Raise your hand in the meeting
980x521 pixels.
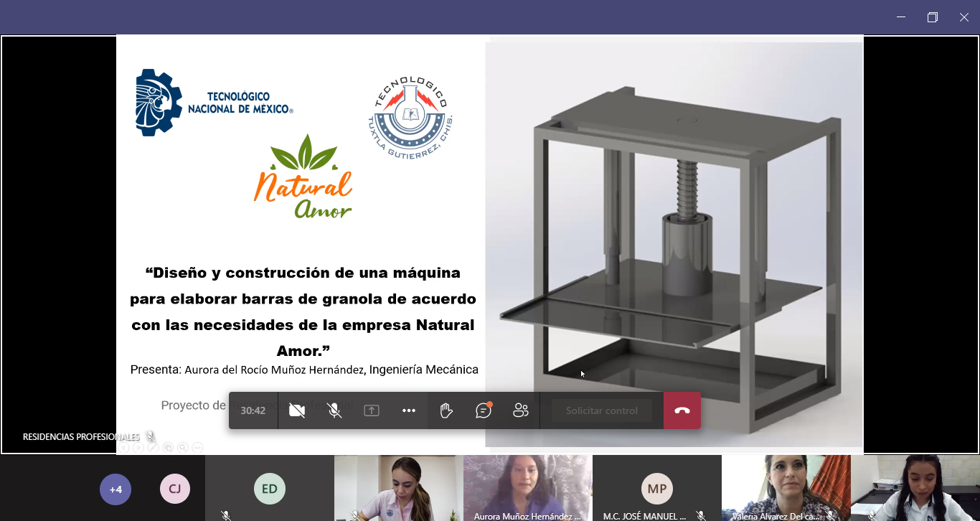tap(446, 410)
